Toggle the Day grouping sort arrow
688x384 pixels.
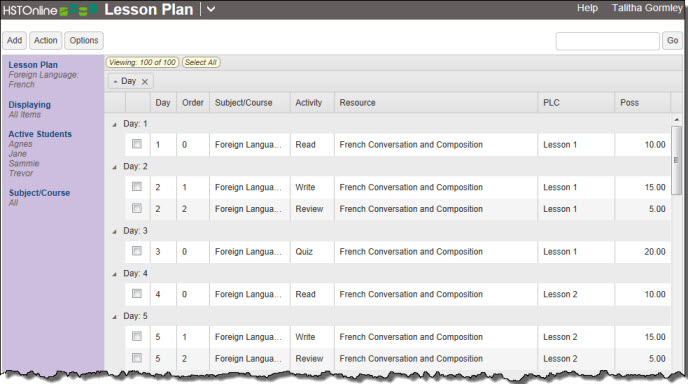pyautogui.click(x=115, y=82)
